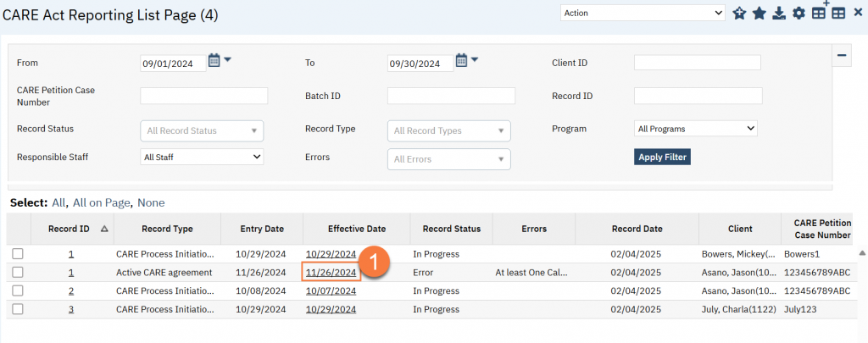Click the add new grid view icon
Screen dimensions: 868x343
pos(819,13)
